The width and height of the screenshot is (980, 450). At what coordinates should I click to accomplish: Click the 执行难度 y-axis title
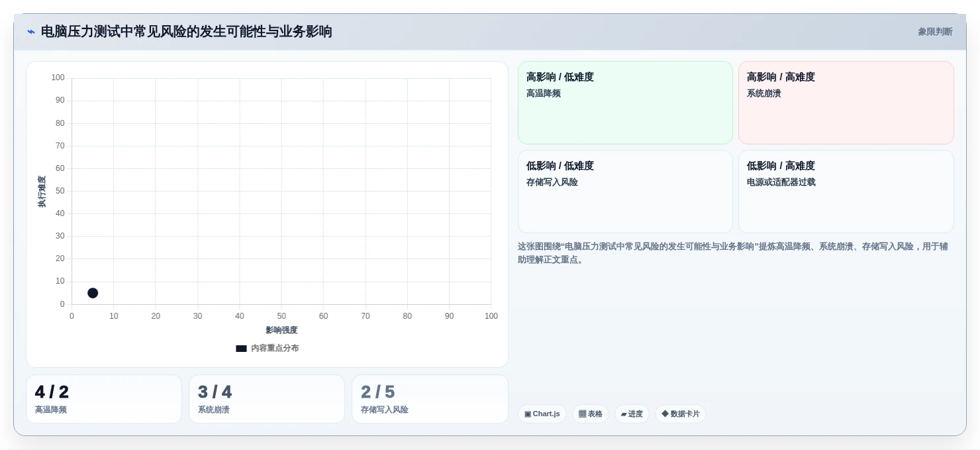[42, 192]
